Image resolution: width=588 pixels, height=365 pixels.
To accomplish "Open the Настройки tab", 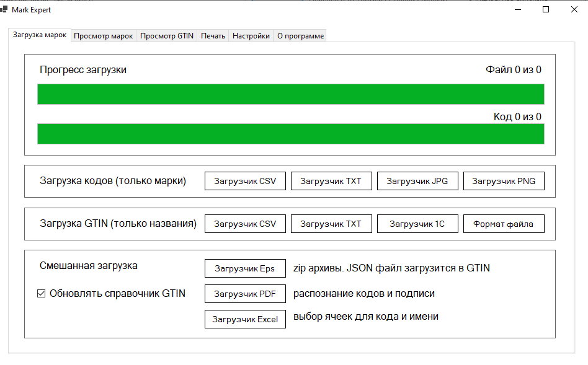I will 251,36.
